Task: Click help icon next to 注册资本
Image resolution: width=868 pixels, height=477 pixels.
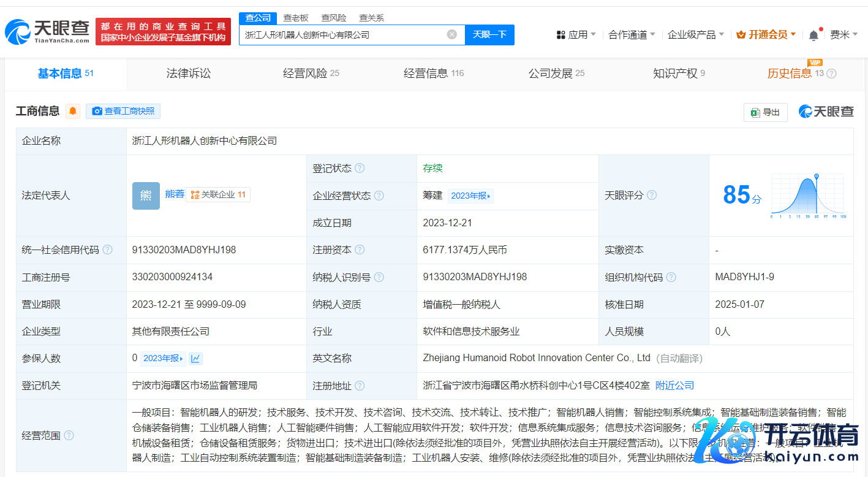Action: pyautogui.click(x=360, y=250)
